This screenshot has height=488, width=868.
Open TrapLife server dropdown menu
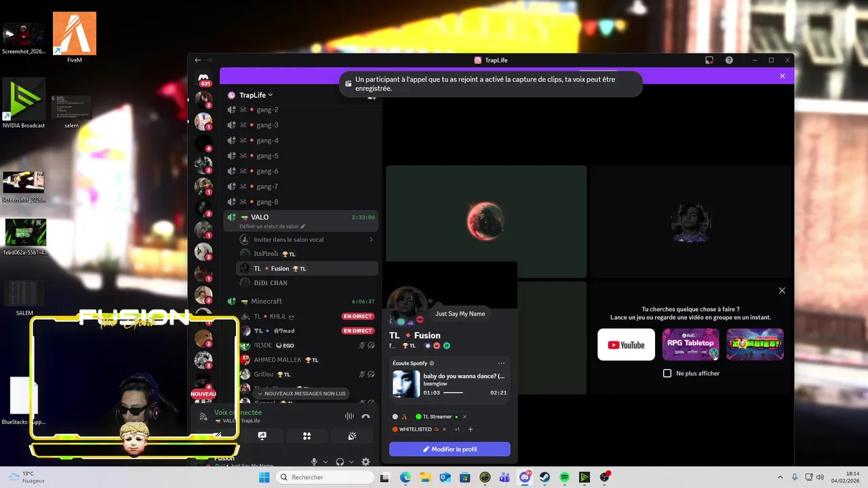tap(255, 95)
